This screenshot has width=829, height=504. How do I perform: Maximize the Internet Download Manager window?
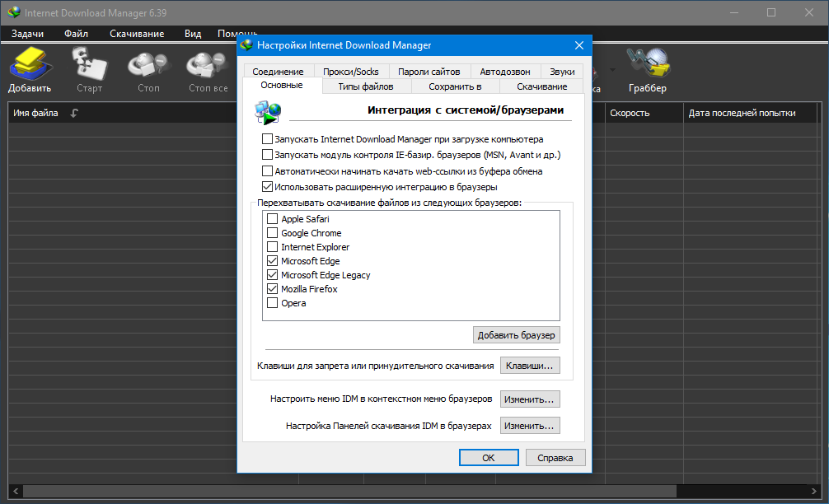click(x=771, y=12)
